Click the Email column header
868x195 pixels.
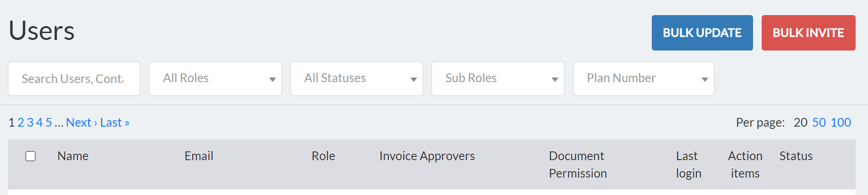coord(199,156)
